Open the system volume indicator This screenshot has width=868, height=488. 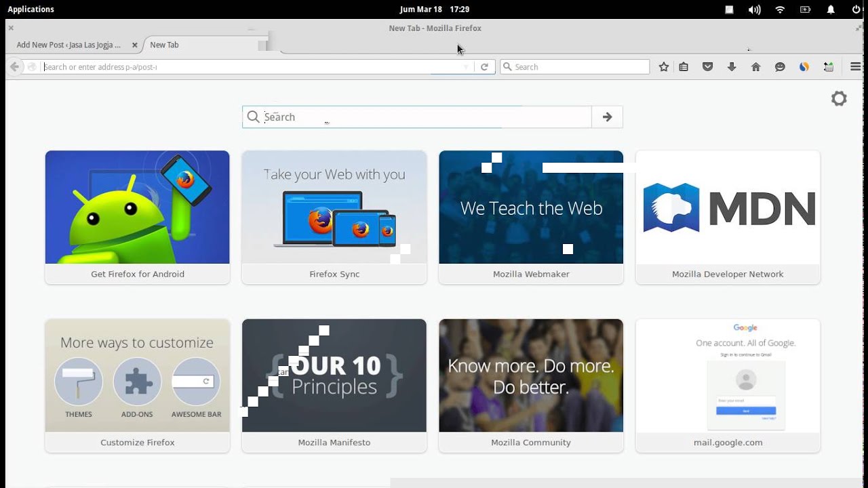[x=754, y=9]
